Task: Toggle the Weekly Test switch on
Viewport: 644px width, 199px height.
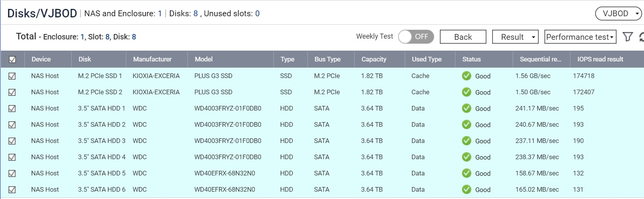Action: (x=416, y=37)
